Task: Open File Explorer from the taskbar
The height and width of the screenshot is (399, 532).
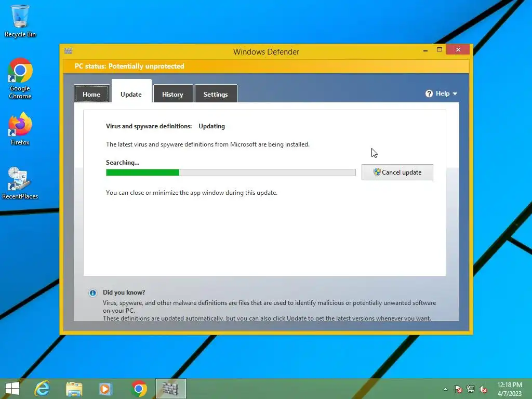Action: pos(74,389)
